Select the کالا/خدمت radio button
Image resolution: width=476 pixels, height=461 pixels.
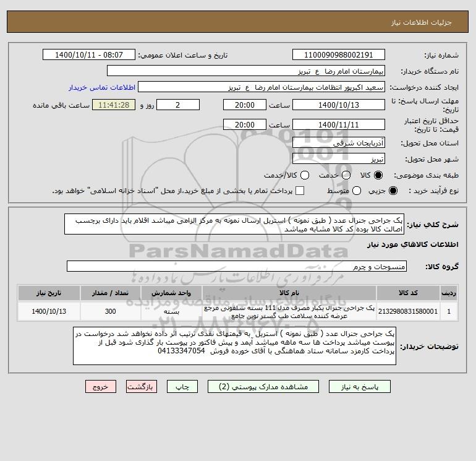tap(305, 175)
